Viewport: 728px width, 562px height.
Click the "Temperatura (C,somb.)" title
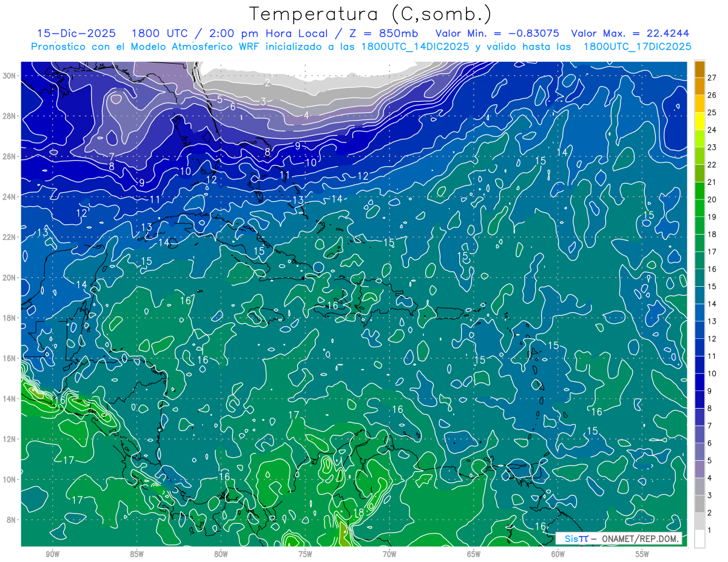point(371,13)
